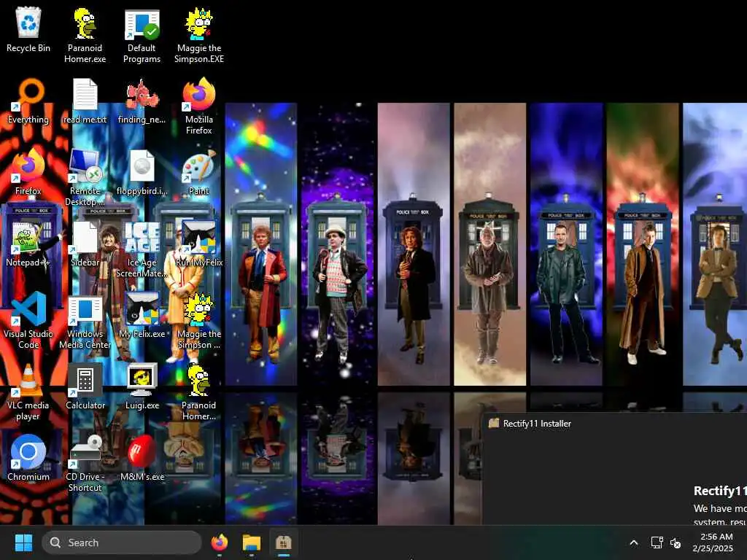Open the Remote Desktop shortcut

(x=85, y=177)
